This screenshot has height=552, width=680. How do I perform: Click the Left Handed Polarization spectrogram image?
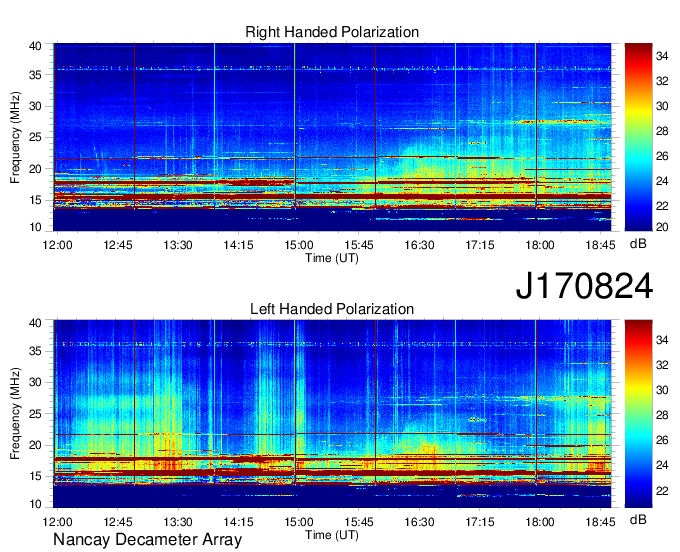(332, 414)
